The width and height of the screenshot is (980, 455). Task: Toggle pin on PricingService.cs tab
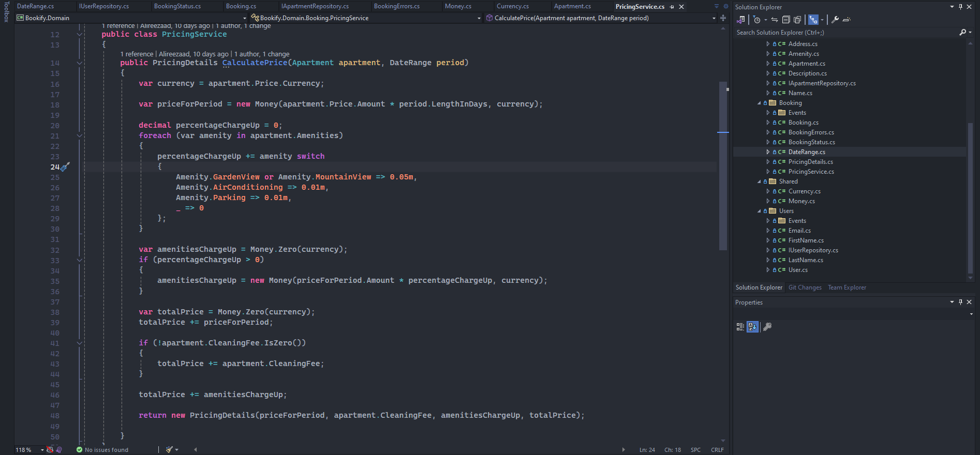pos(672,7)
